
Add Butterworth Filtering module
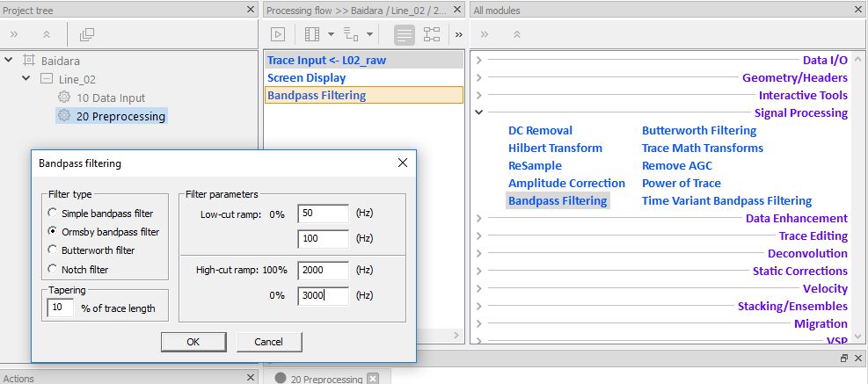point(699,131)
